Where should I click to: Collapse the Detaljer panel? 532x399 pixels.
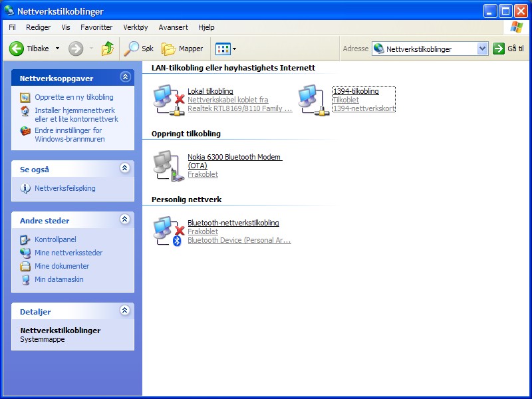point(125,310)
